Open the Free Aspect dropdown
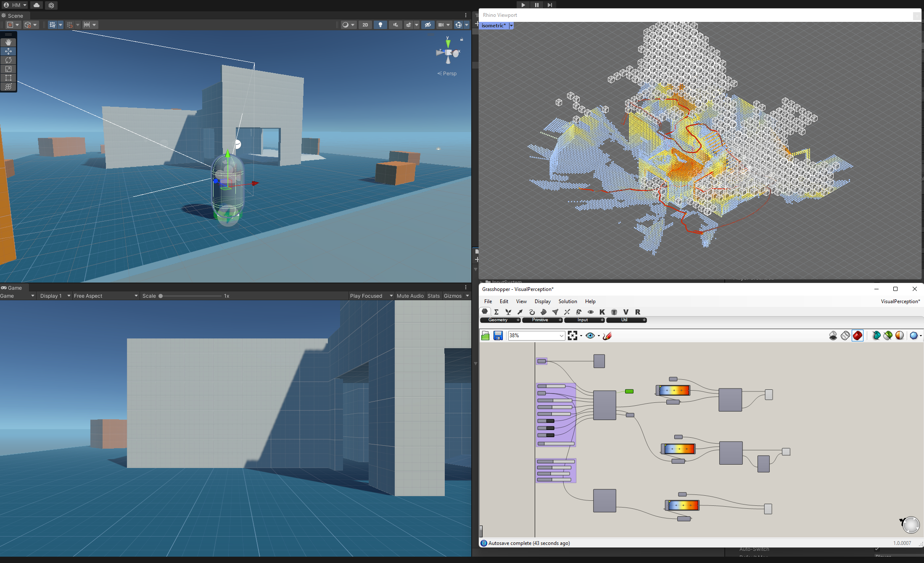 [105, 296]
